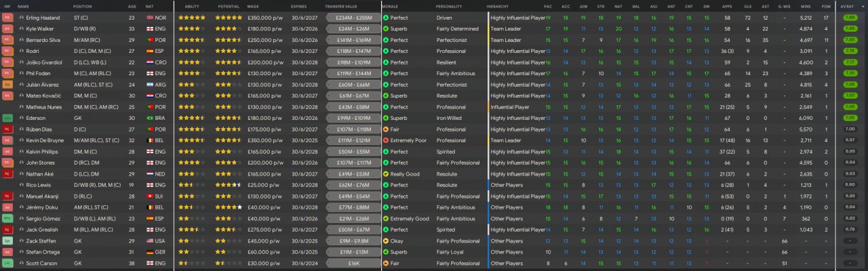Viewport: 868px width, 271px height.
Task: Click Nathan Aké's red injury badge
Action: 7,174
